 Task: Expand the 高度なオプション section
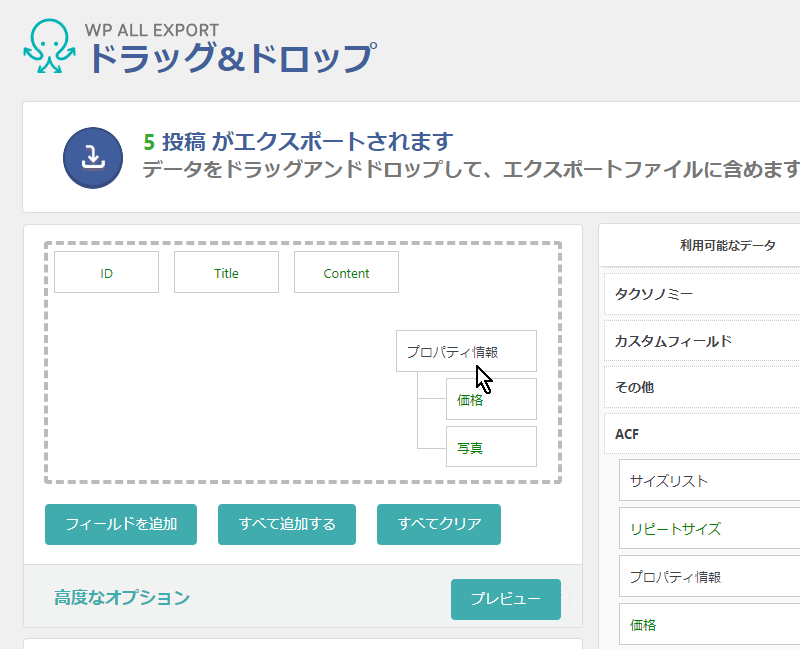pos(122,597)
